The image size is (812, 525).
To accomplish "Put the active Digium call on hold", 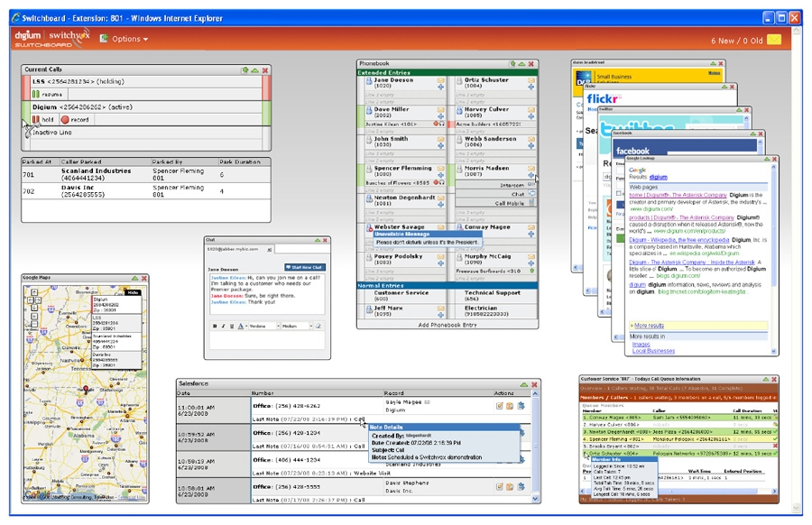I will 43,120.
